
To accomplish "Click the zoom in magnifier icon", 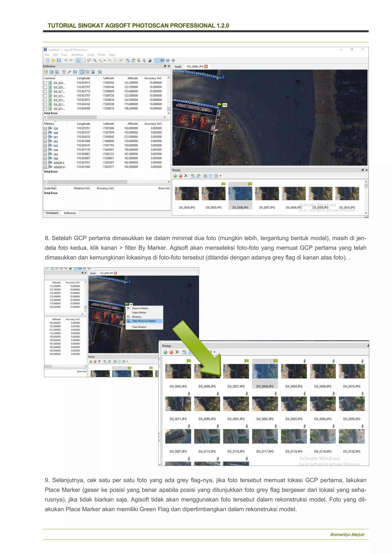I will click(x=139, y=61).
